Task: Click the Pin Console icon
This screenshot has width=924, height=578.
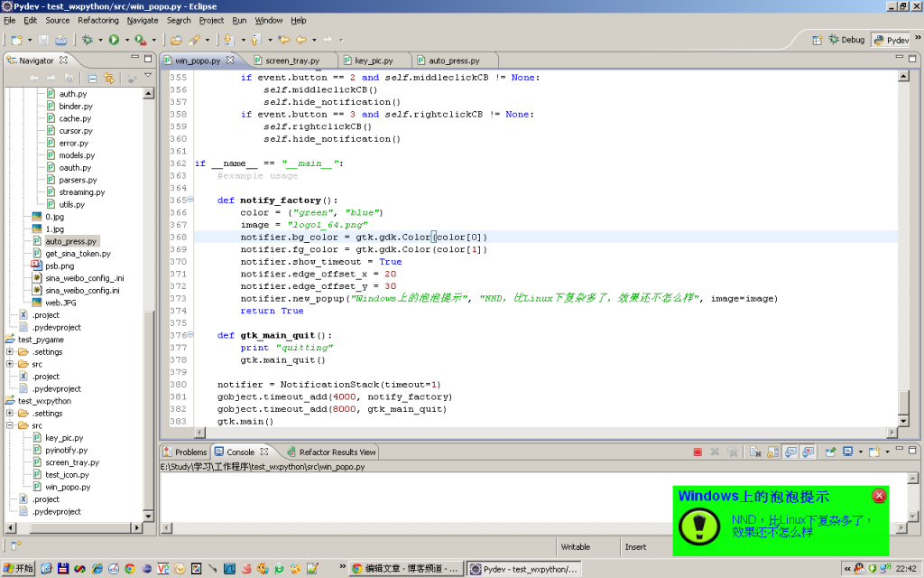Action: point(830,452)
